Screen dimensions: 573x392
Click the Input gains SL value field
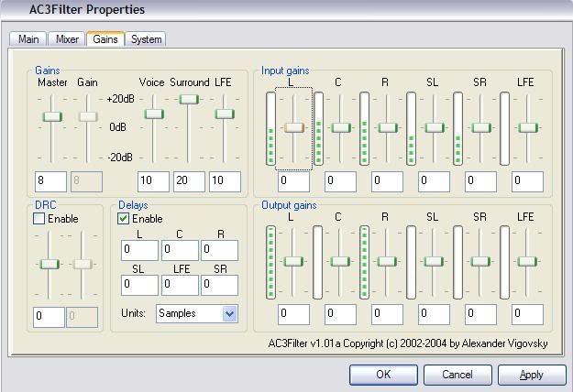(x=435, y=181)
